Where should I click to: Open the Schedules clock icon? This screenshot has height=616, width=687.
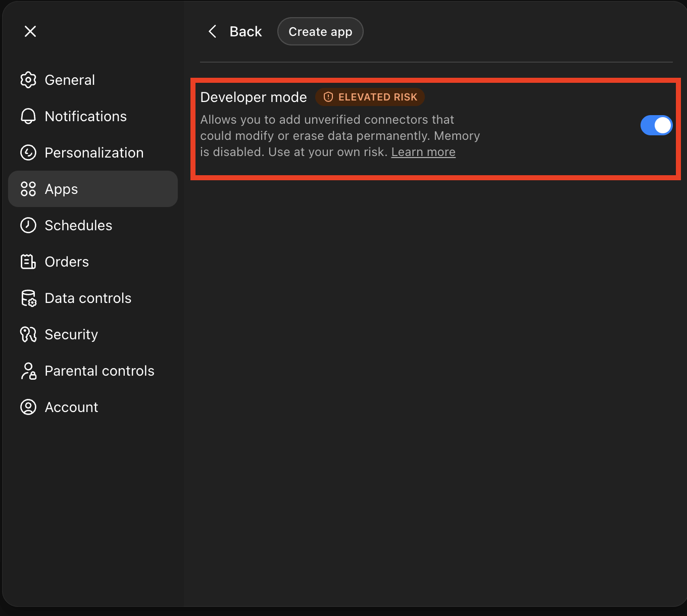28,225
